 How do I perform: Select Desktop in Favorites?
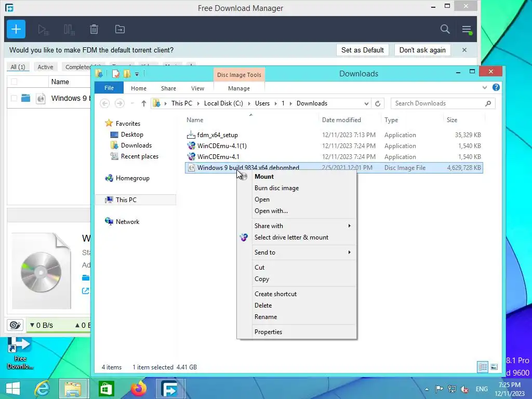[x=132, y=135]
